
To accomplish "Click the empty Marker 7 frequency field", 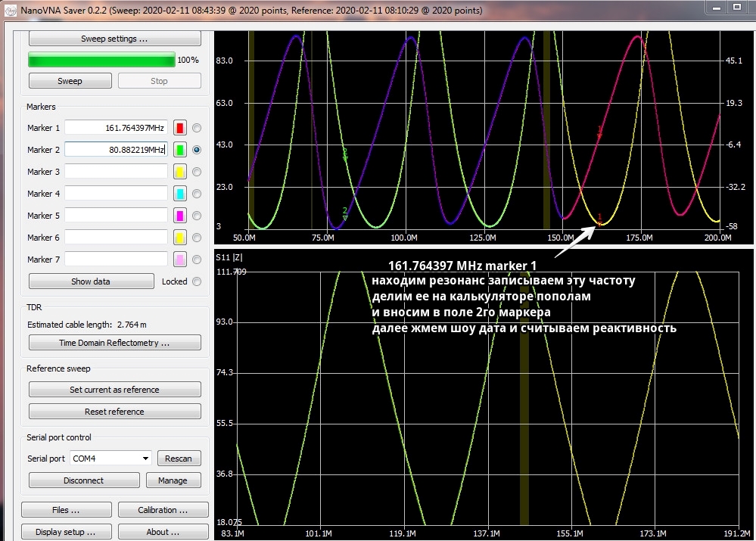I will coord(117,260).
